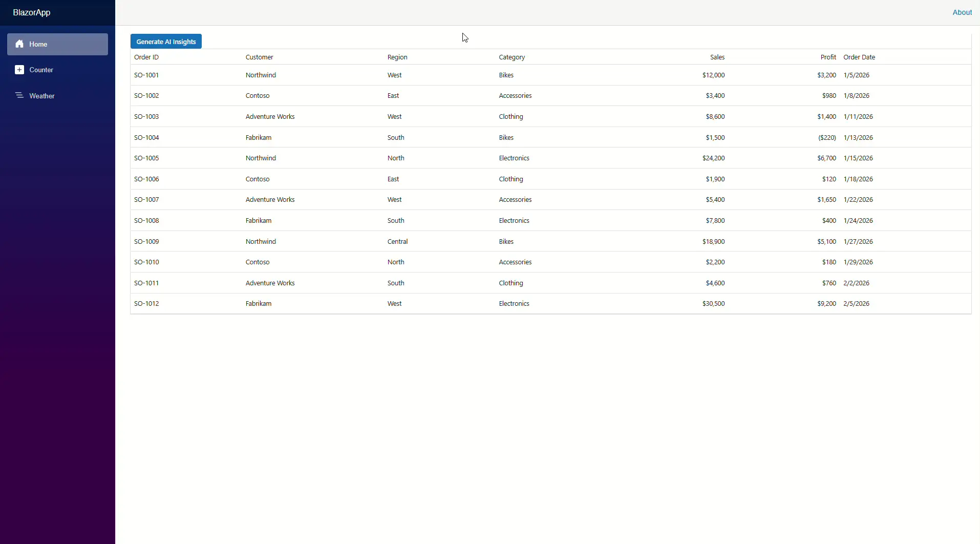Click the Category column header

(x=512, y=57)
